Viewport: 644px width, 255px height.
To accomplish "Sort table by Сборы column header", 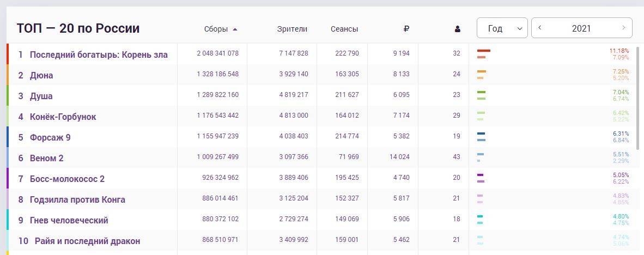I will point(216,29).
